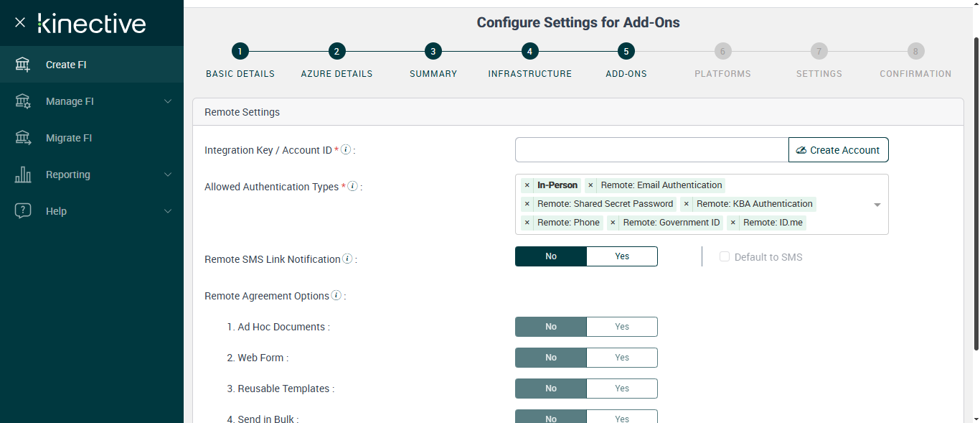Enable Ad Hoc Documents with Yes

click(621, 327)
